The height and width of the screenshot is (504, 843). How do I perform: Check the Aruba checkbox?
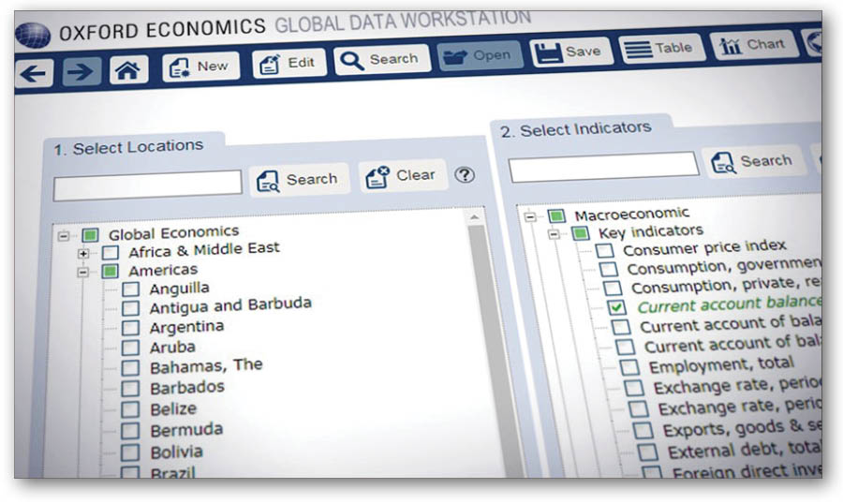[130, 348]
